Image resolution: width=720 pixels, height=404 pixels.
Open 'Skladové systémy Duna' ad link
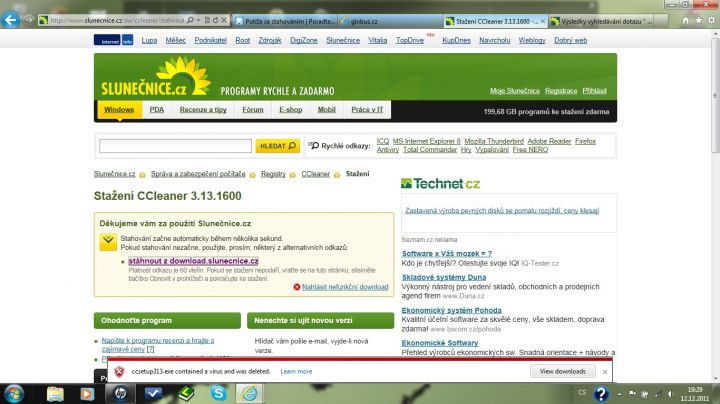(444, 277)
